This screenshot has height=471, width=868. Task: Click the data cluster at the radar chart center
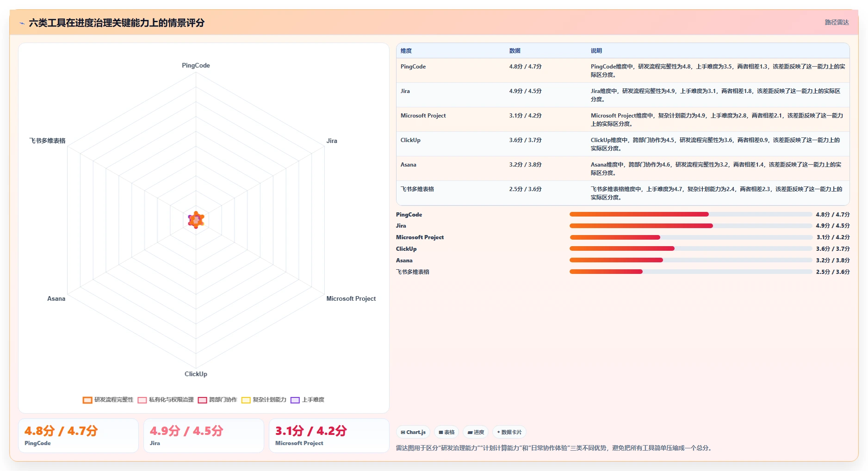(196, 220)
